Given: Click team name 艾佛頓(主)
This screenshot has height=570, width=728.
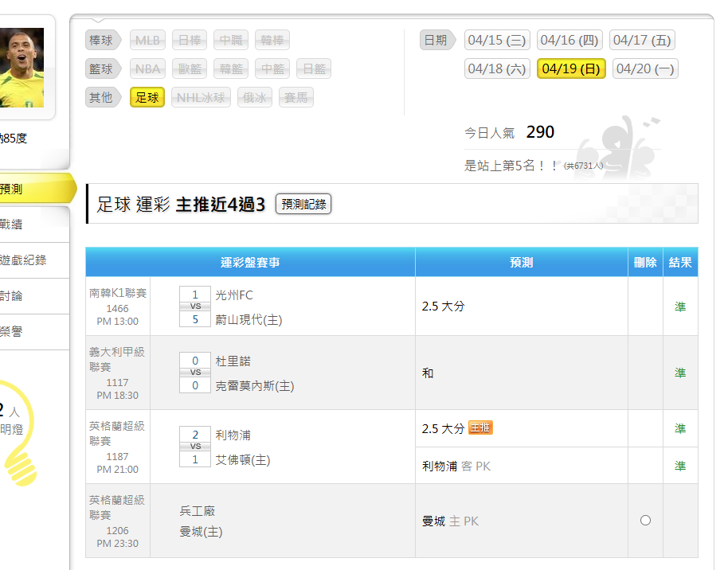Looking at the screenshot, I should coord(242,460).
